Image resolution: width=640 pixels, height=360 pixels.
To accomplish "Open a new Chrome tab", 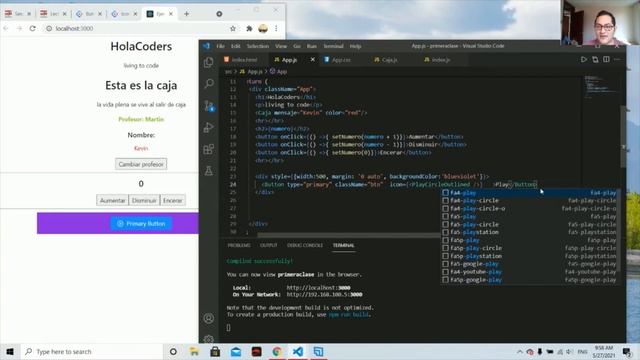I will (x=187, y=14).
